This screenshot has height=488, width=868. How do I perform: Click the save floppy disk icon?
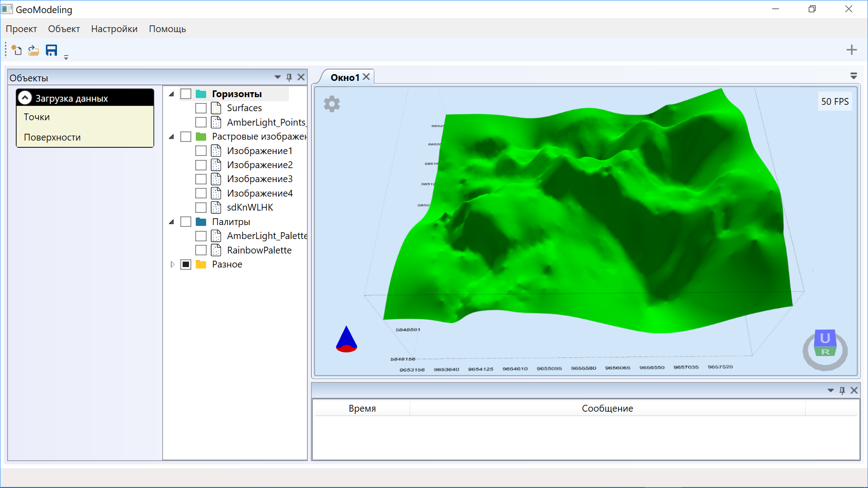click(52, 50)
